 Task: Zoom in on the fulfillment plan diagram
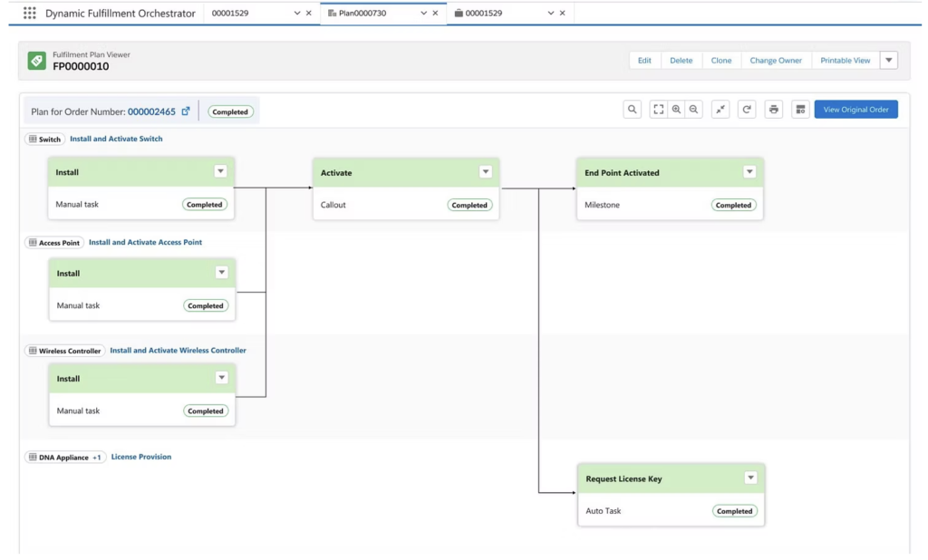click(676, 109)
